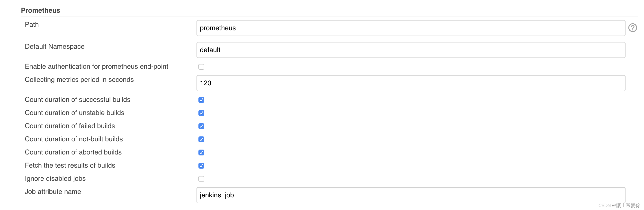The width and height of the screenshot is (644, 210).
Task: Disable Count duration of unstable builds
Action: click(201, 113)
